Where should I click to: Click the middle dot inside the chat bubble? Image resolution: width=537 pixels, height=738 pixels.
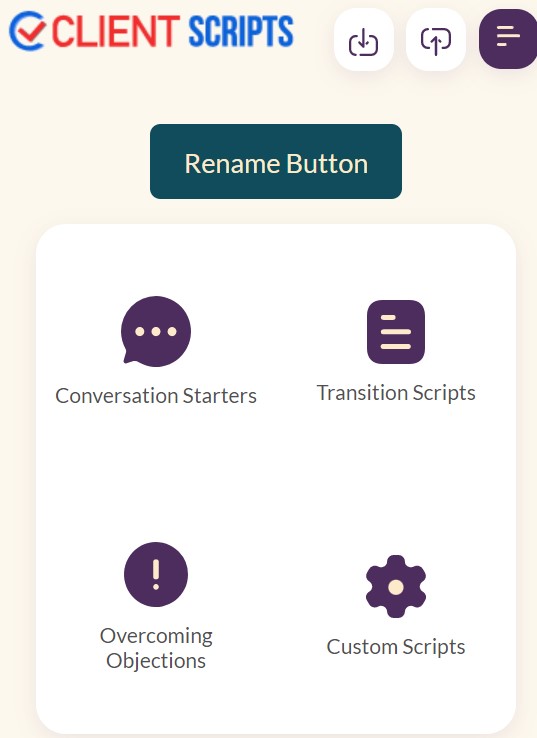[x=156, y=331]
